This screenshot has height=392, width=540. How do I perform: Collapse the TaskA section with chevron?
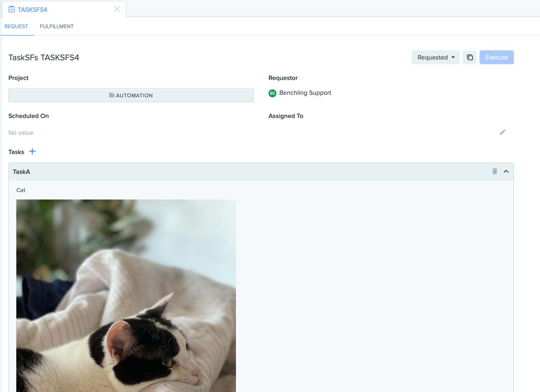[x=506, y=171]
